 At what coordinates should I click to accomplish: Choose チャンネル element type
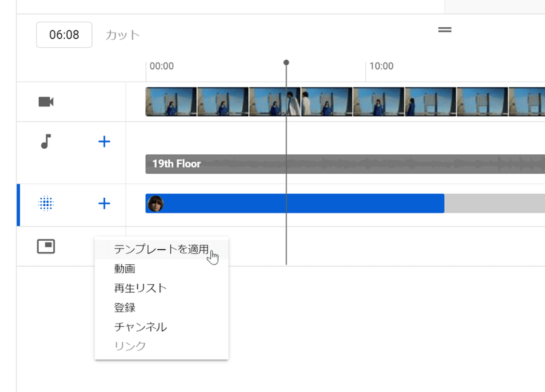[140, 327]
